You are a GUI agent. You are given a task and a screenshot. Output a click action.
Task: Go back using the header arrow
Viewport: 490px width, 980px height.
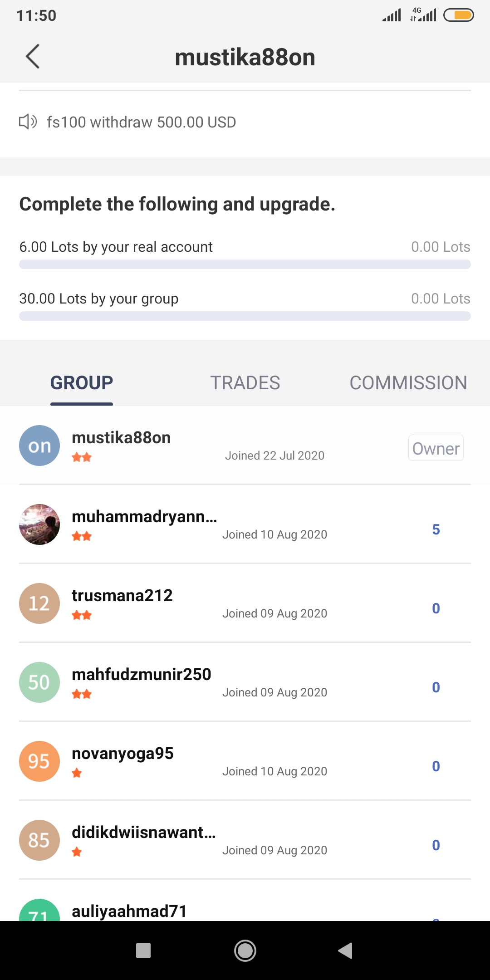tap(33, 57)
